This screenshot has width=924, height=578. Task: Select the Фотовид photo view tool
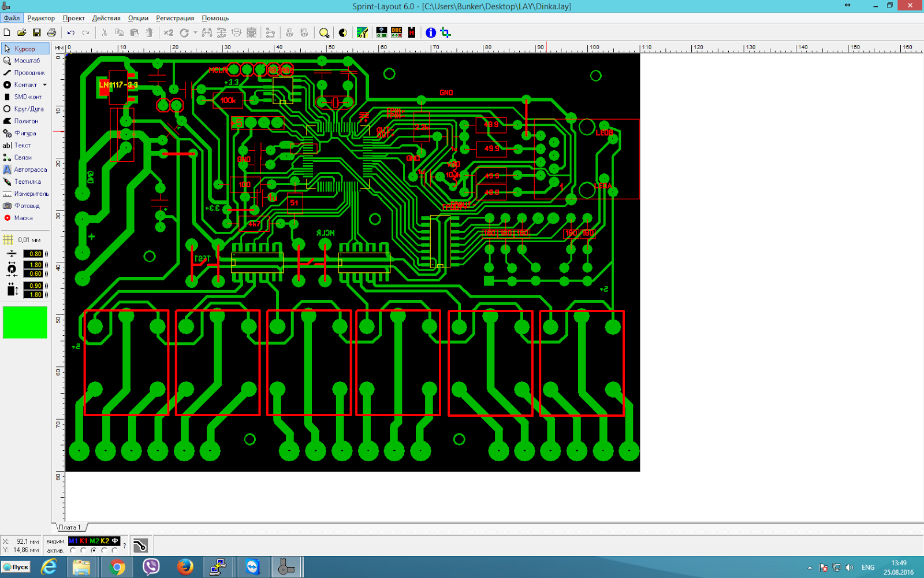(25, 206)
